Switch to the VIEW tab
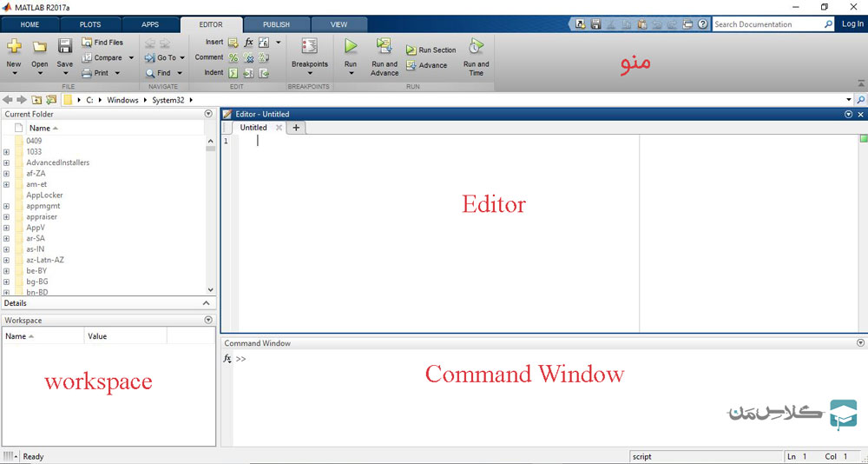 (x=339, y=24)
